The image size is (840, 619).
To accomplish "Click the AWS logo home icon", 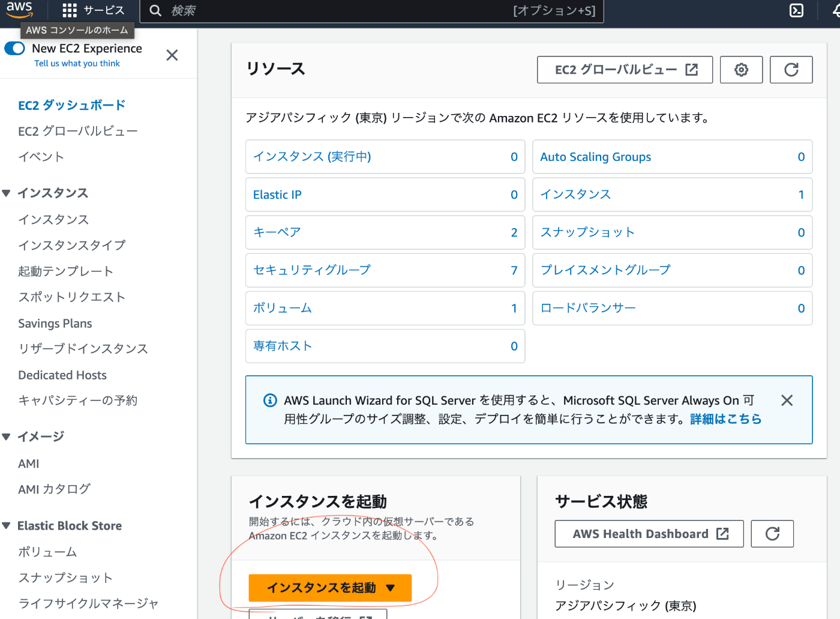I will click(19, 10).
